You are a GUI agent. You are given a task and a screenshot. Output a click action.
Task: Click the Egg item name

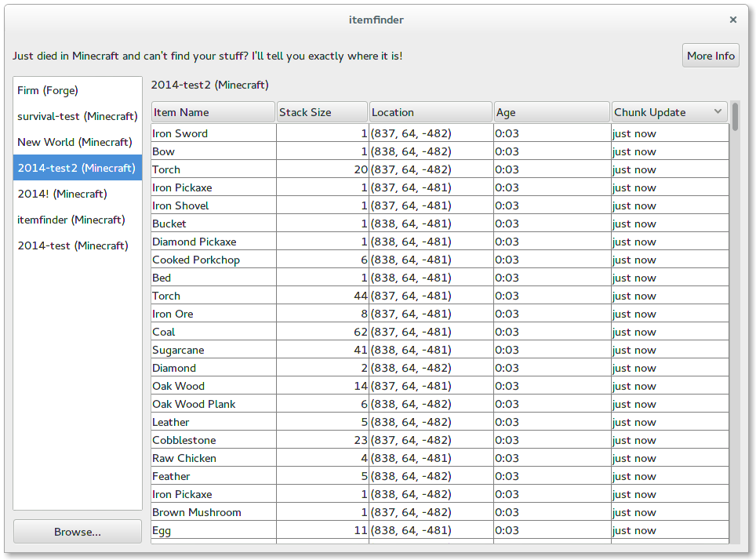162,530
